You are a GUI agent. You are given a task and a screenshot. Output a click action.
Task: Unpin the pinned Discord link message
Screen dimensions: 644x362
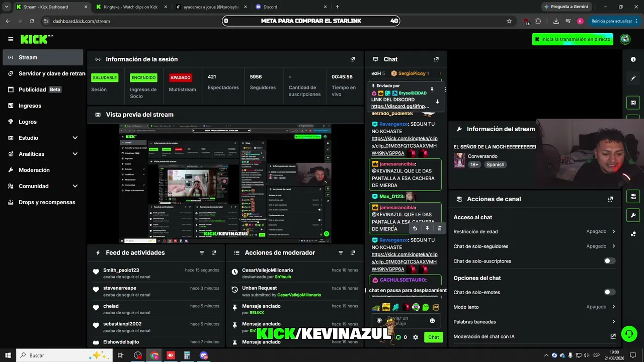432,89
